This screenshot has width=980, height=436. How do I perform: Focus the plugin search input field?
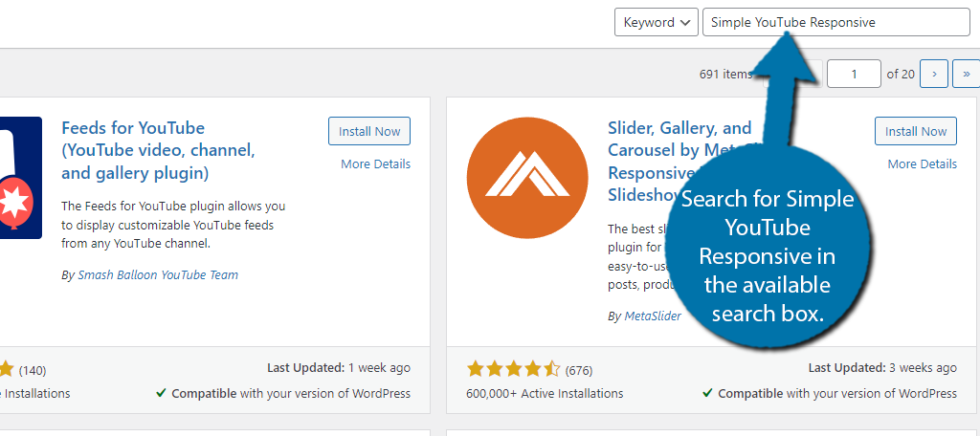[836, 23]
